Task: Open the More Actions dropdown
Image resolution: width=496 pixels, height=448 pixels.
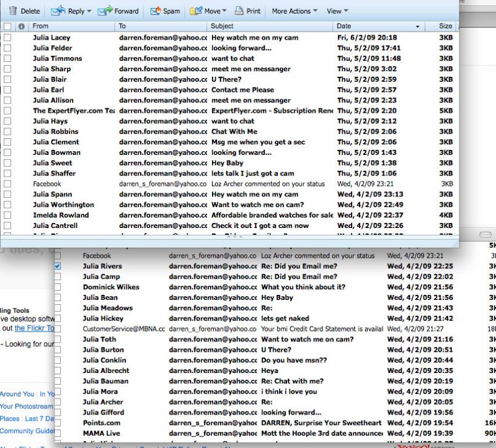Action: click(294, 11)
